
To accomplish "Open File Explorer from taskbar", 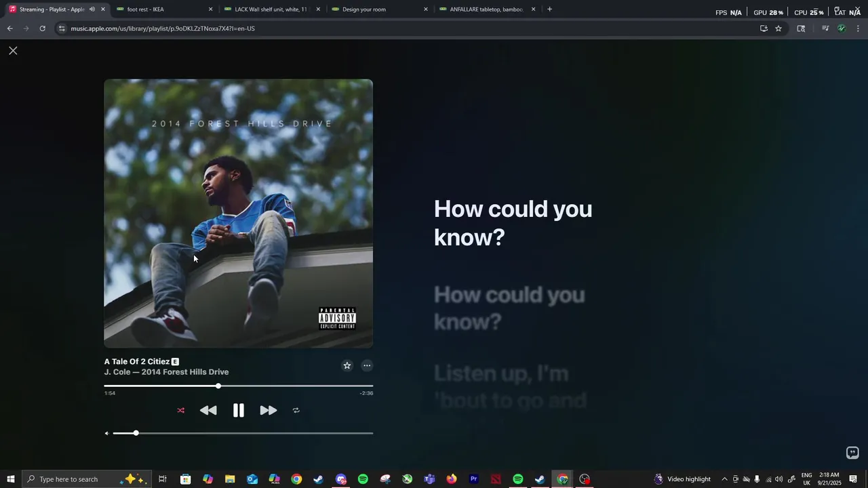I will 230,479.
